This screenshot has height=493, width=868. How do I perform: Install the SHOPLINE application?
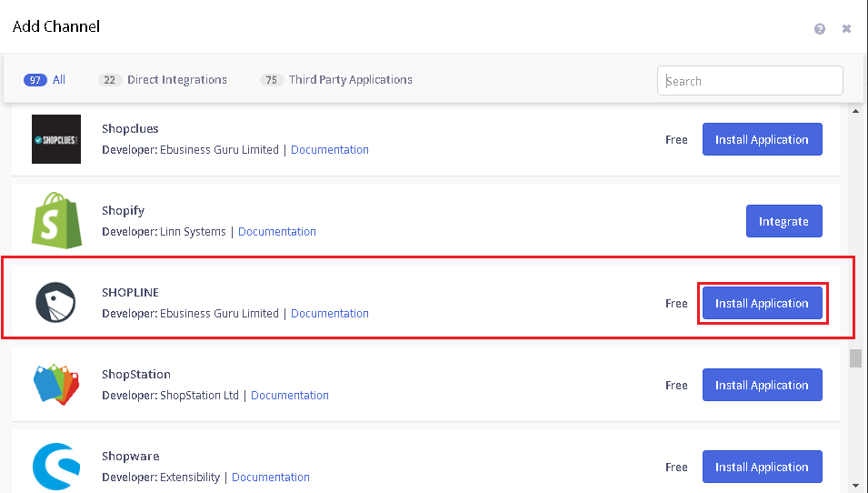pyautogui.click(x=763, y=303)
